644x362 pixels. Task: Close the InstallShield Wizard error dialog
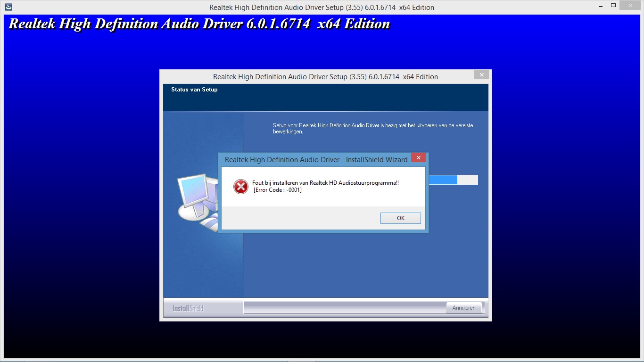click(418, 157)
